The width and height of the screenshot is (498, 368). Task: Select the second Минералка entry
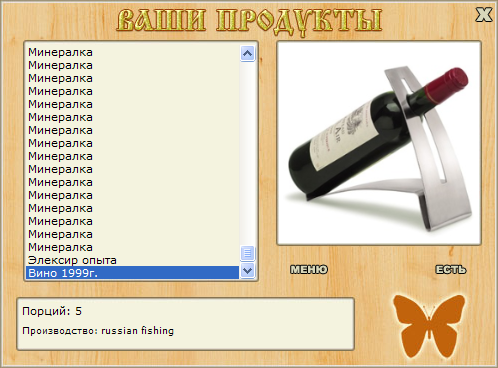click(x=132, y=65)
